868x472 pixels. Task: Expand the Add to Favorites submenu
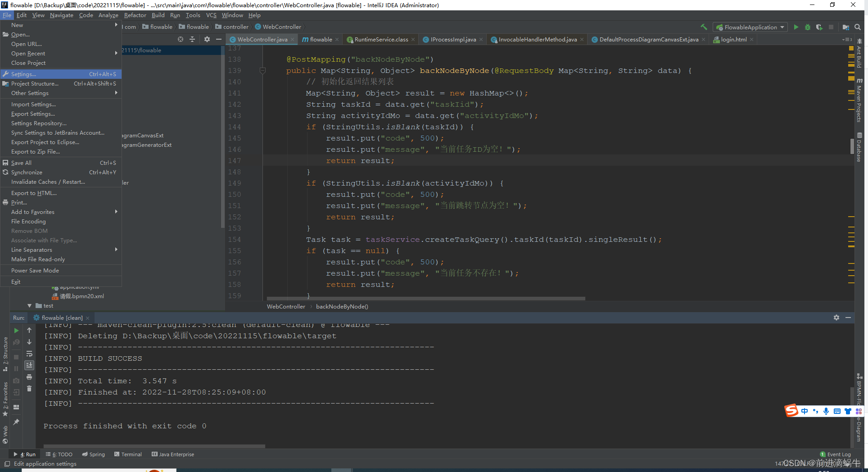(x=32, y=212)
